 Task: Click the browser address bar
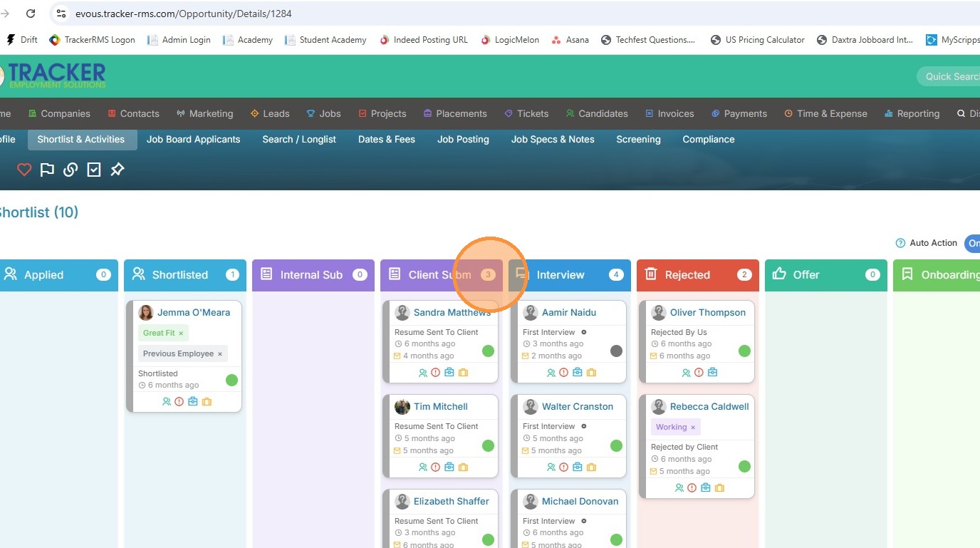[x=515, y=14]
